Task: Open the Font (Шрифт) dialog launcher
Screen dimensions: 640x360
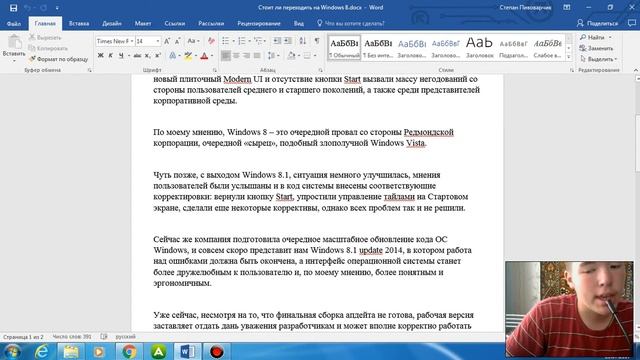Action: pyautogui.click(x=215, y=70)
